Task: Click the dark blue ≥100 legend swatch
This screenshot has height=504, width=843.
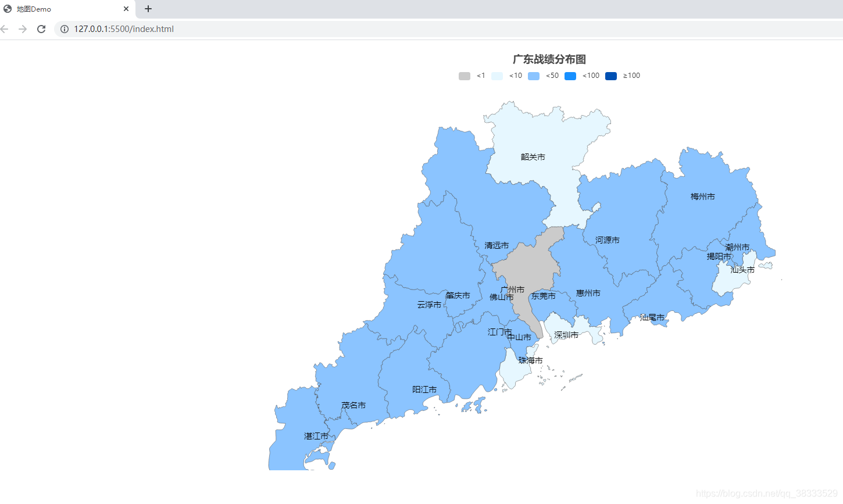Action: (610, 76)
